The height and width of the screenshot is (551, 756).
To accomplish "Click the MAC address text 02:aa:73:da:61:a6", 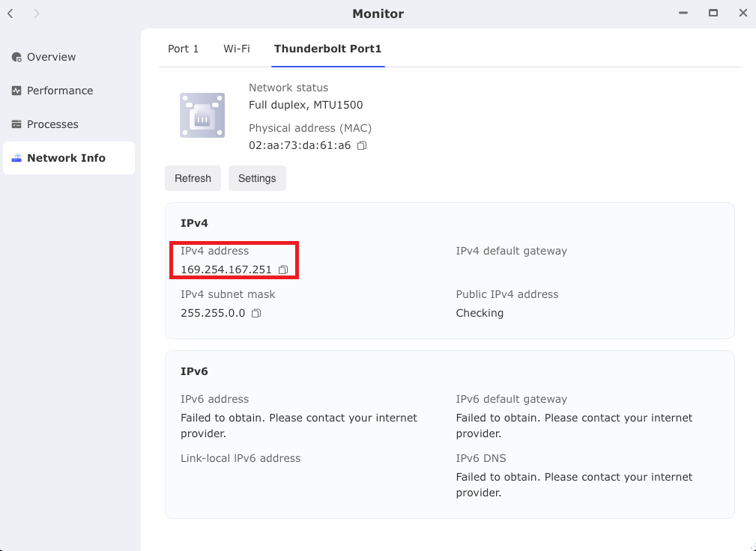I will tap(300, 145).
